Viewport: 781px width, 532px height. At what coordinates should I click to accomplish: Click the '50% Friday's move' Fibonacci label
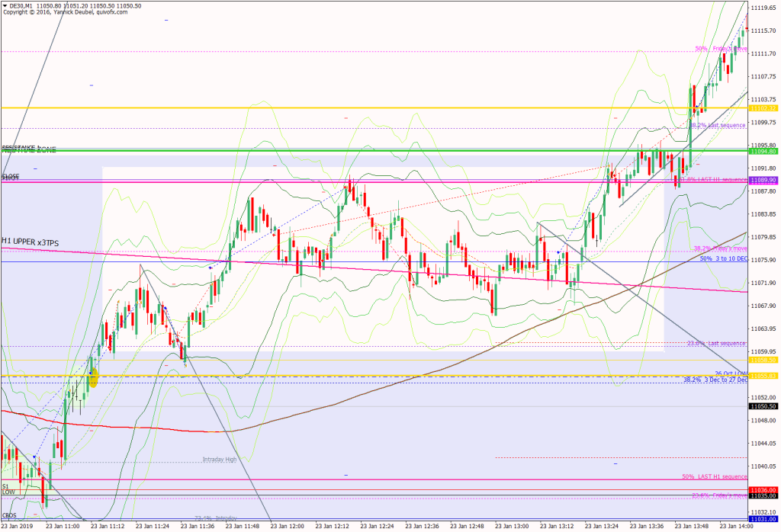[x=720, y=49]
